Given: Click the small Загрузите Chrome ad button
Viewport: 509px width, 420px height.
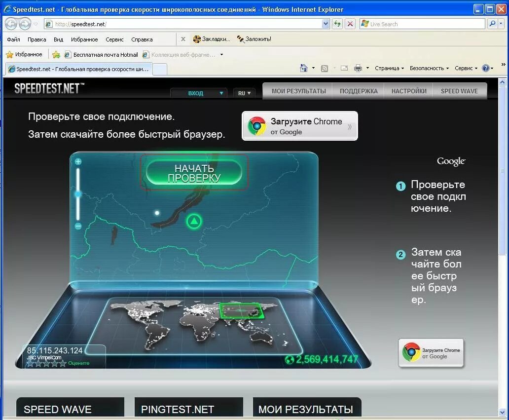Looking at the screenshot, I should click(x=431, y=353).
